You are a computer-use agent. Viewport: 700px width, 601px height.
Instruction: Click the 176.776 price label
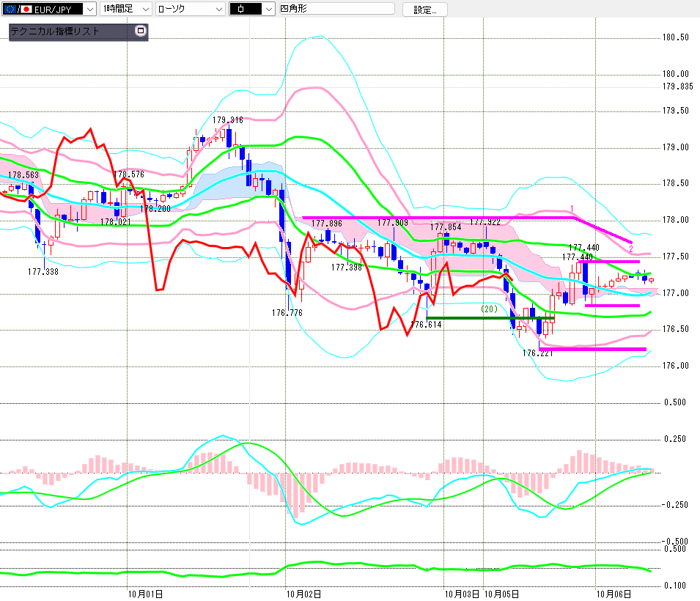(287, 312)
